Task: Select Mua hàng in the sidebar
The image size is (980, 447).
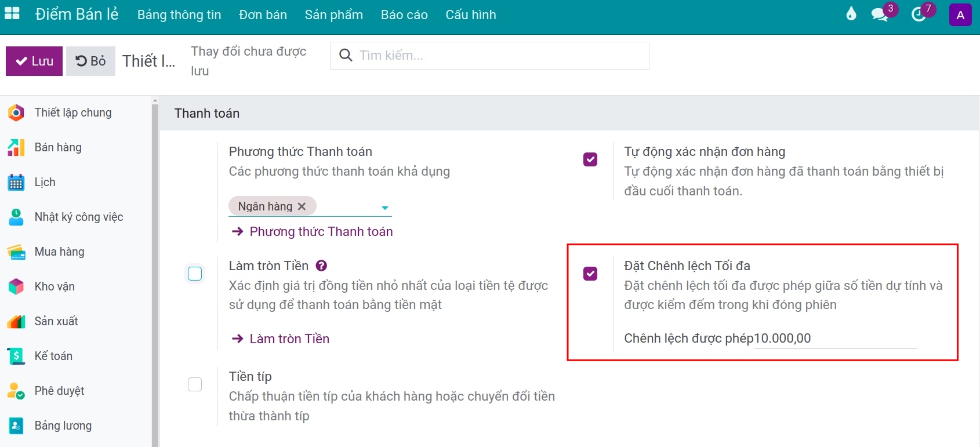Action: pyautogui.click(x=59, y=252)
